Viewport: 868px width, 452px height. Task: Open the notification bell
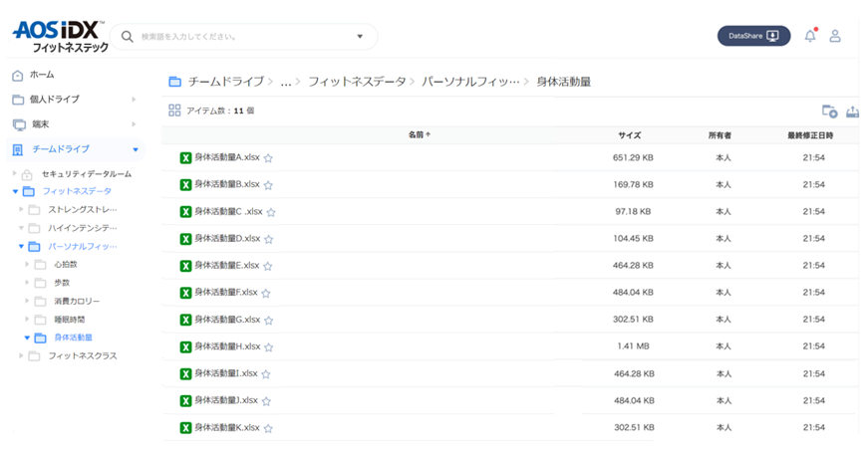tap(810, 36)
